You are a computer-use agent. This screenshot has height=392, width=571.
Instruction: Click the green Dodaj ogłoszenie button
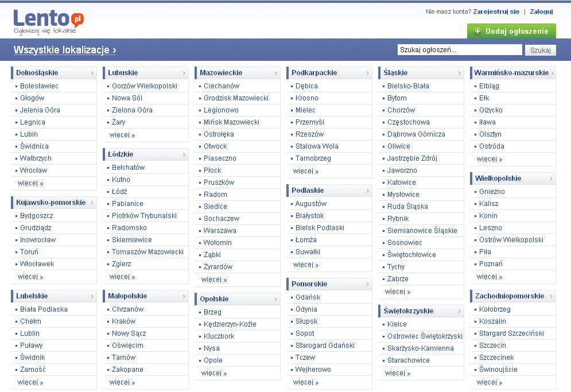click(511, 31)
